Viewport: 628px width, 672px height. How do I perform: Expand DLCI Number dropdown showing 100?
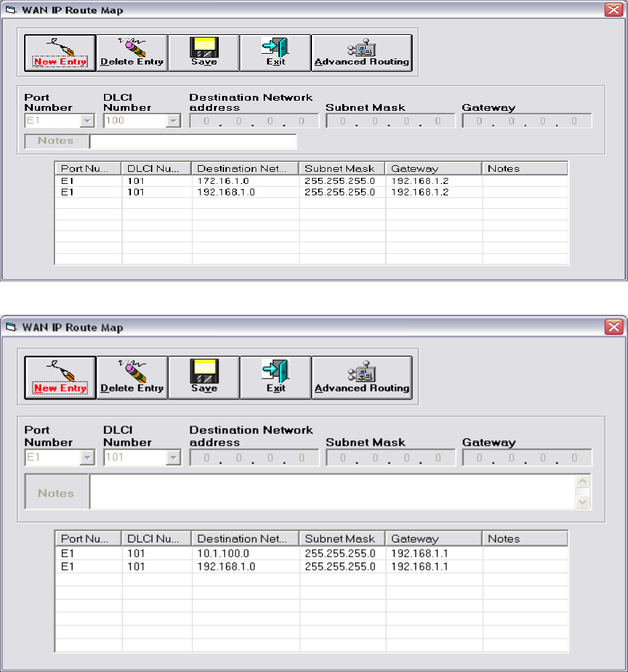click(173, 121)
